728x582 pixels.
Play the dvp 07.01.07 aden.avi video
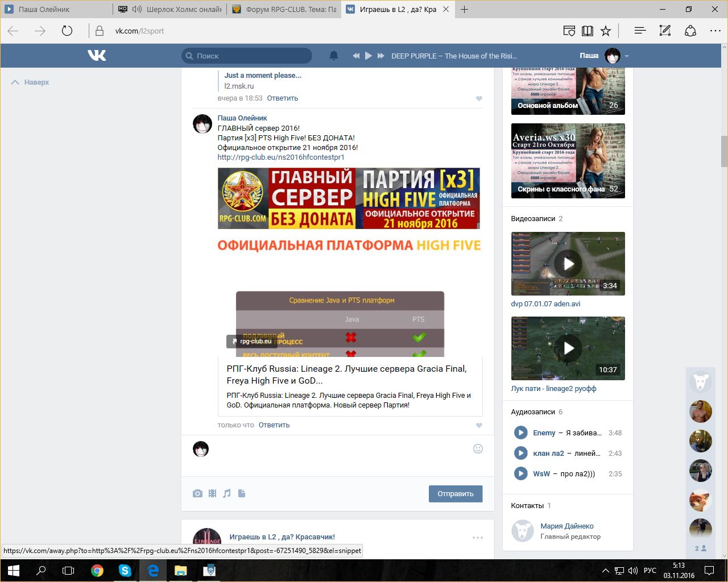568,264
